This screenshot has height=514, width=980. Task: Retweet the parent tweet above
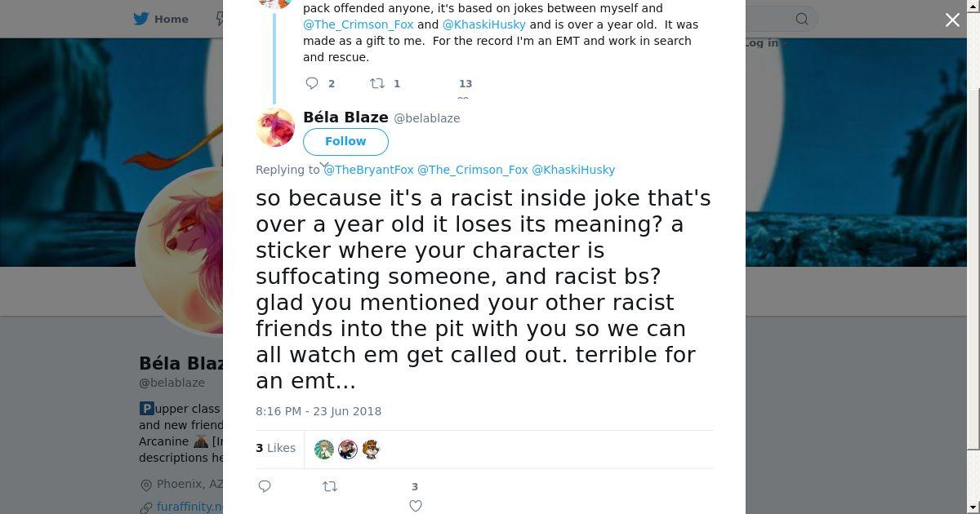377,83
